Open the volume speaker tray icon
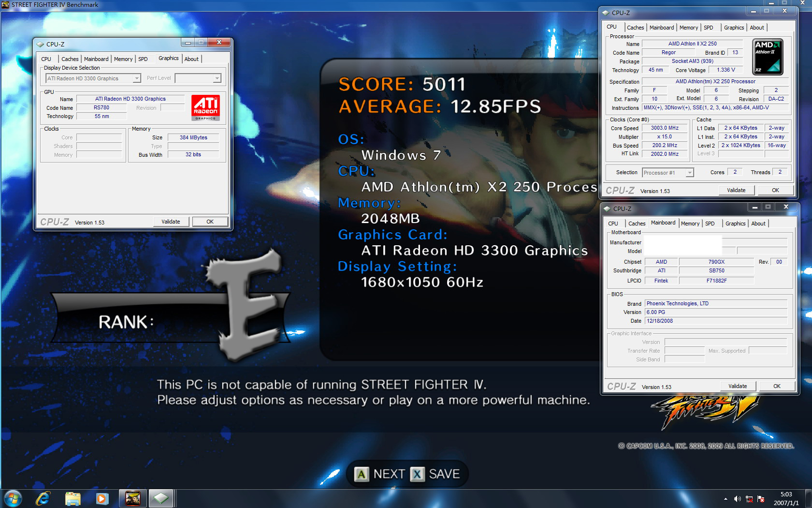The height and width of the screenshot is (508, 812). pos(737,499)
